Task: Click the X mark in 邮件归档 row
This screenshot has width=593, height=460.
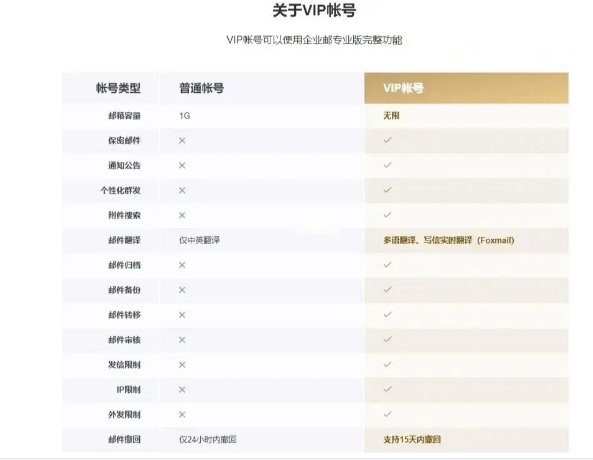Action: tap(182, 265)
